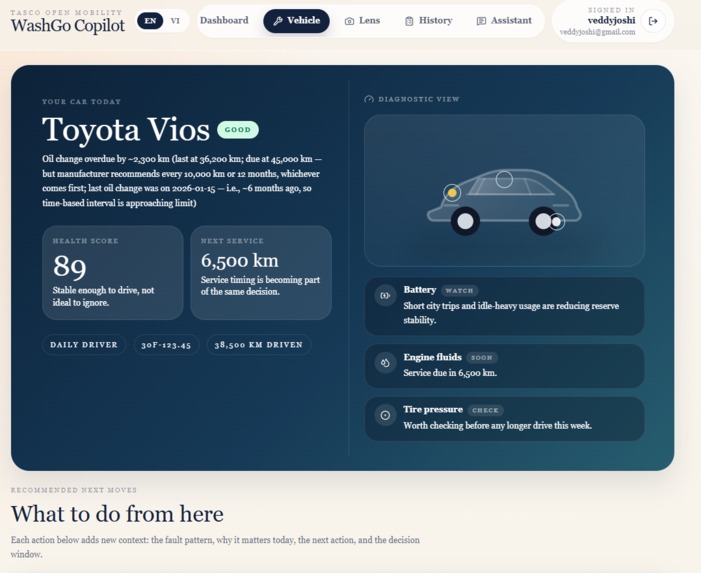Click the sign out icon button
The width and height of the screenshot is (701, 573).
[653, 21]
